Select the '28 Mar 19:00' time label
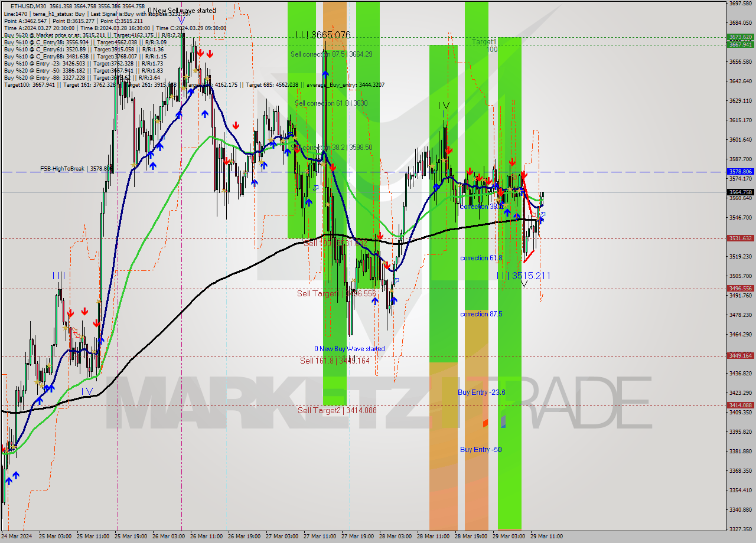 [471, 537]
